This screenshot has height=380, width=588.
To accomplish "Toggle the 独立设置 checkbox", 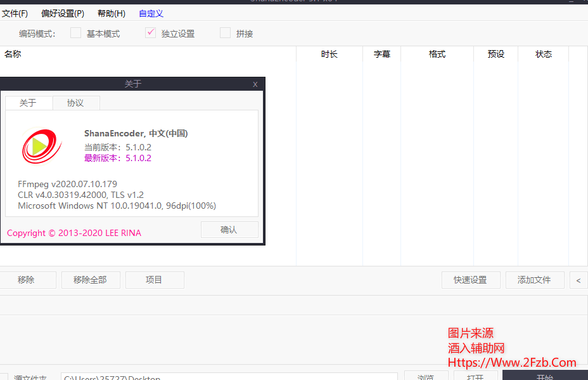I will (151, 33).
